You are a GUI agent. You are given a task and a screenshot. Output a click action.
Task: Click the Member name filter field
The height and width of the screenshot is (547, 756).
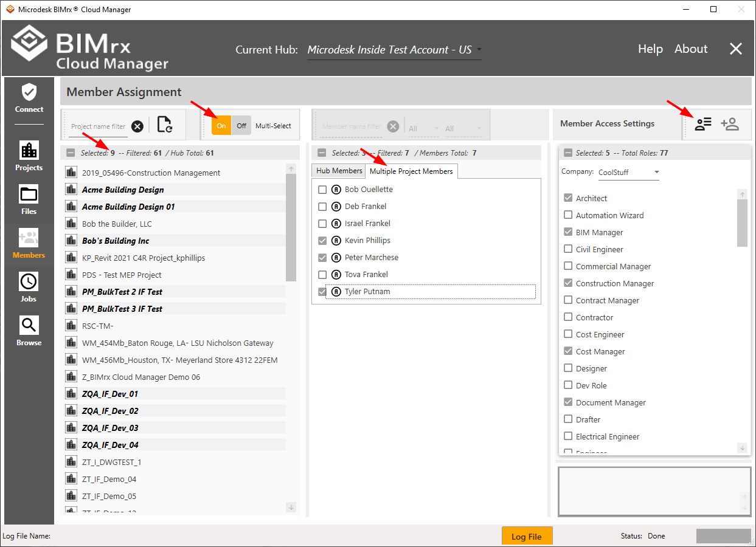tap(352, 126)
